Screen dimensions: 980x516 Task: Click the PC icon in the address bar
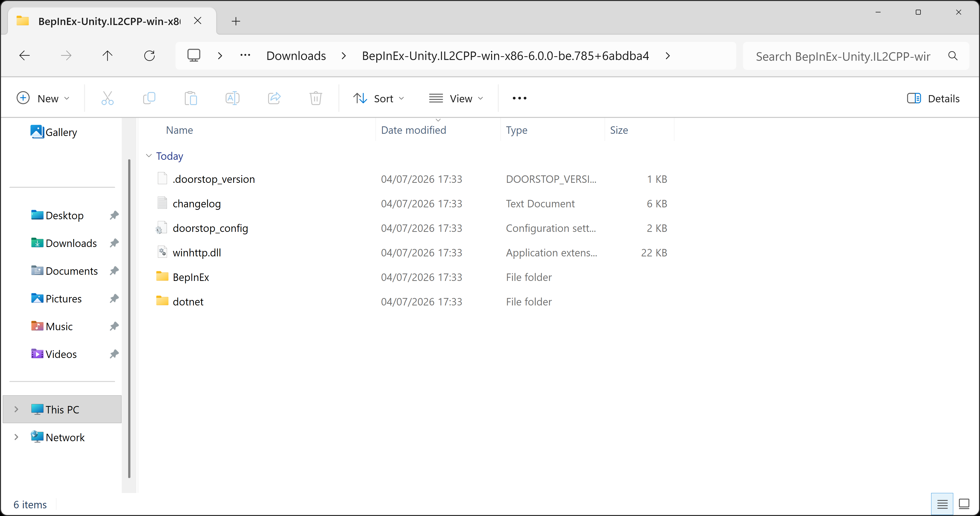click(194, 55)
